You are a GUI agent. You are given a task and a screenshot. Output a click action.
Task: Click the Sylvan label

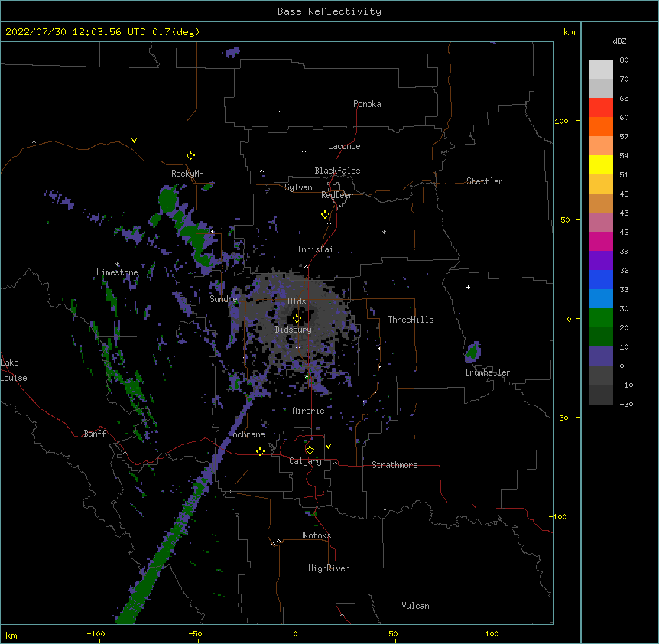298,187
